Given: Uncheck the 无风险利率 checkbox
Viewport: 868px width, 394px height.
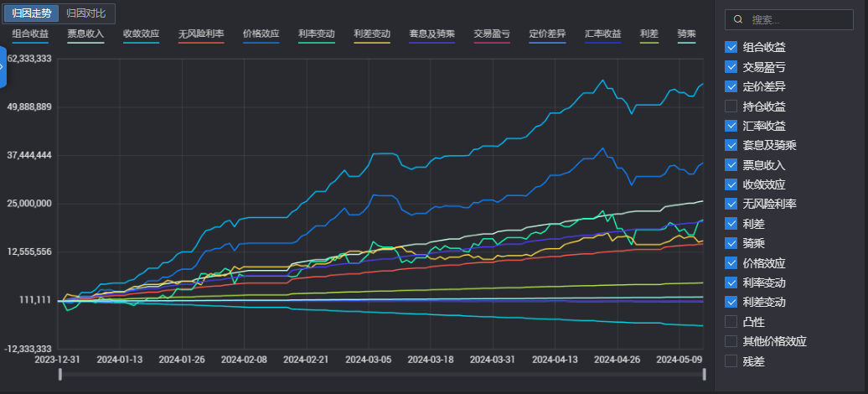Looking at the screenshot, I should click(x=731, y=204).
